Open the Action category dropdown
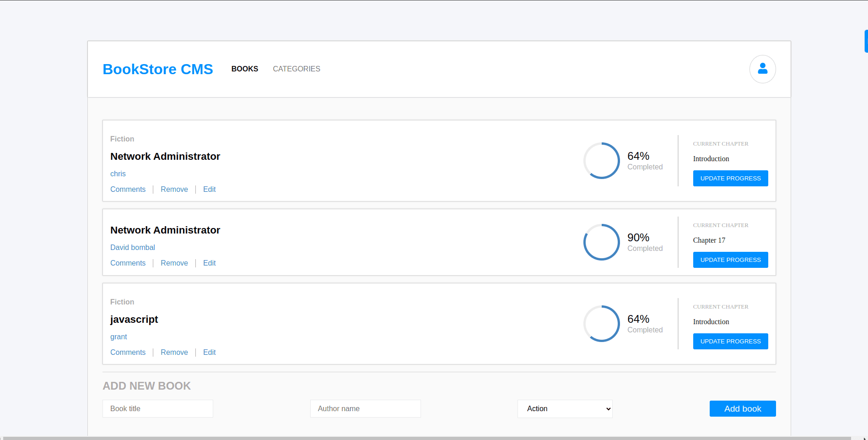 click(x=565, y=409)
